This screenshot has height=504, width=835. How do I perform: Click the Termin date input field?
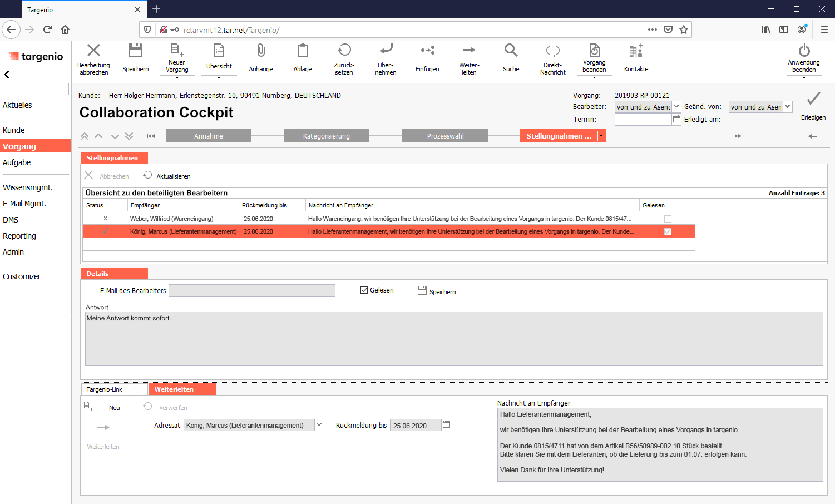(x=643, y=120)
